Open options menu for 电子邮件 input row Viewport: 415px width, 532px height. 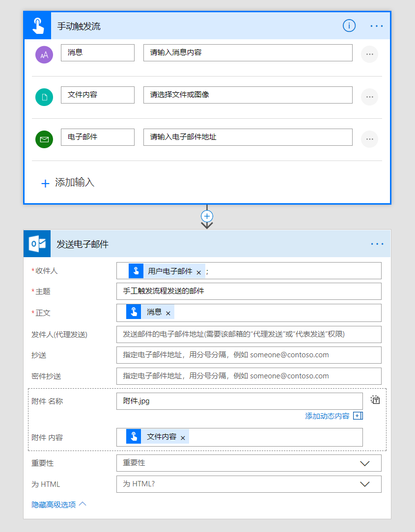[369, 139]
